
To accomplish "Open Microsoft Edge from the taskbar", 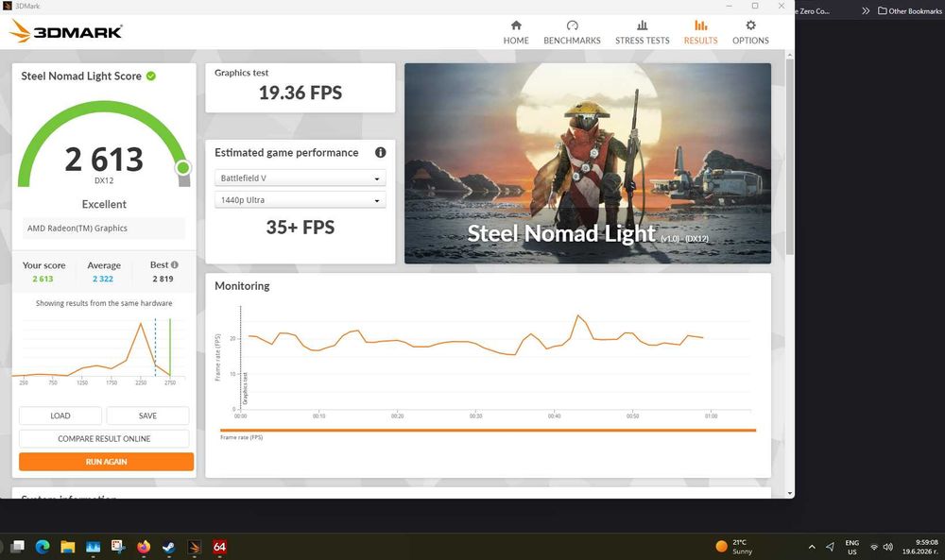I will point(43,547).
